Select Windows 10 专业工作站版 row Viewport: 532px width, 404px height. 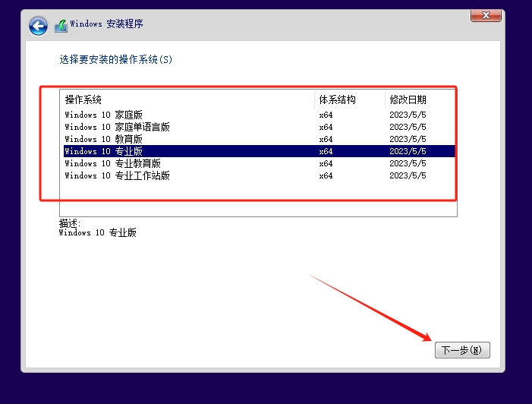coord(260,175)
